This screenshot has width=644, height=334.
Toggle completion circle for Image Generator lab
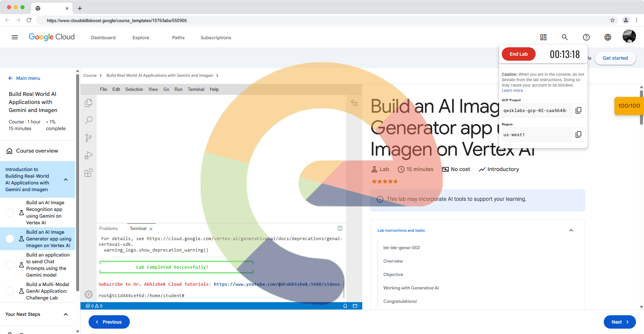point(10,239)
